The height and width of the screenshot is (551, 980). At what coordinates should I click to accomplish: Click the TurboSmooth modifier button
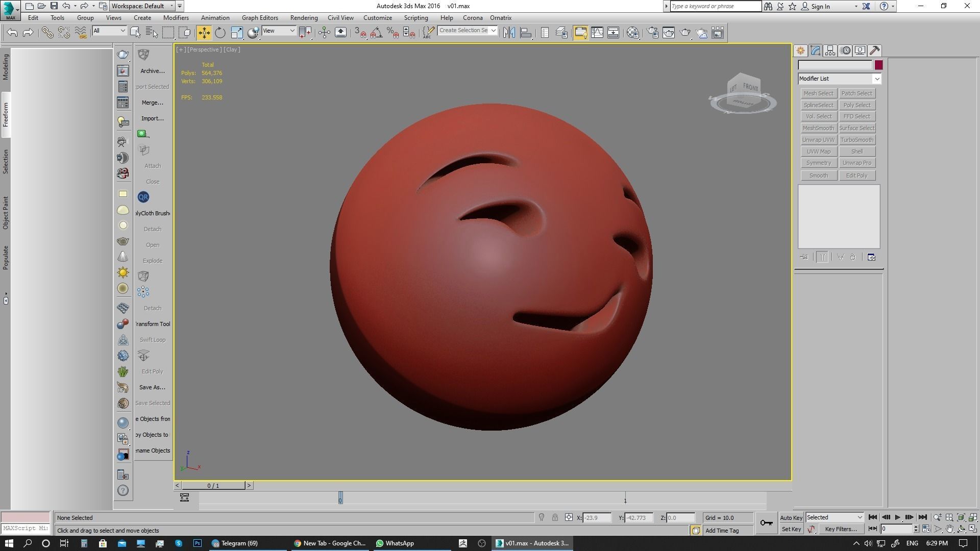pos(857,140)
